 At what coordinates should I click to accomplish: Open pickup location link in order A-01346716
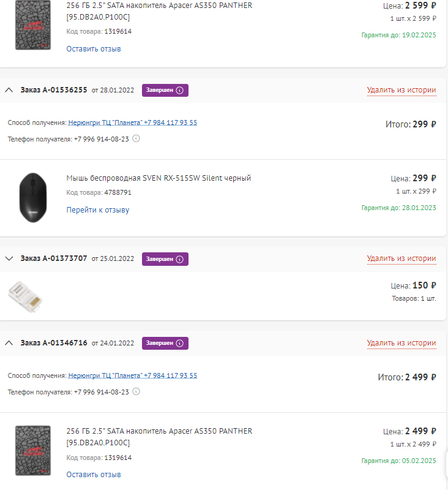pyautogui.click(x=132, y=375)
